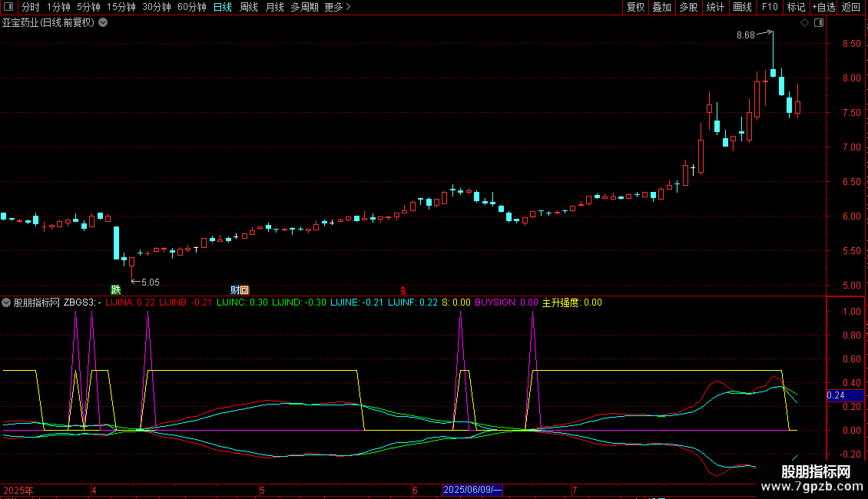Select the 月线 monthly period tab

pos(274,7)
